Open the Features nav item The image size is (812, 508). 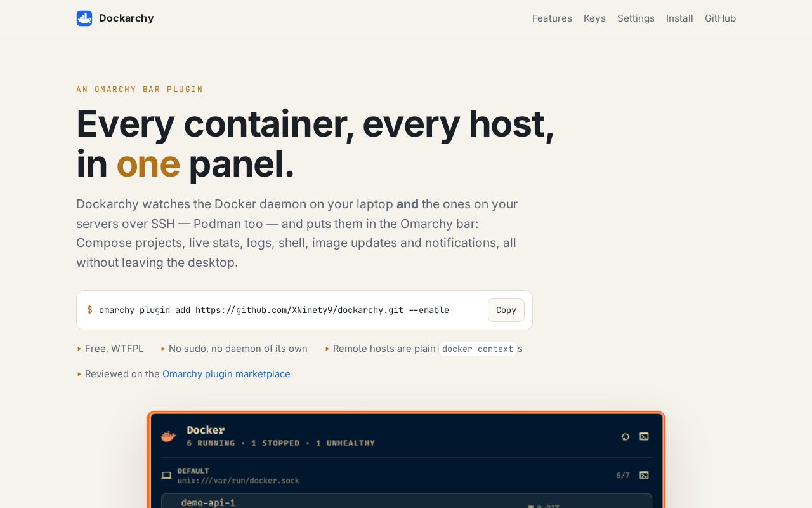pos(552,18)
